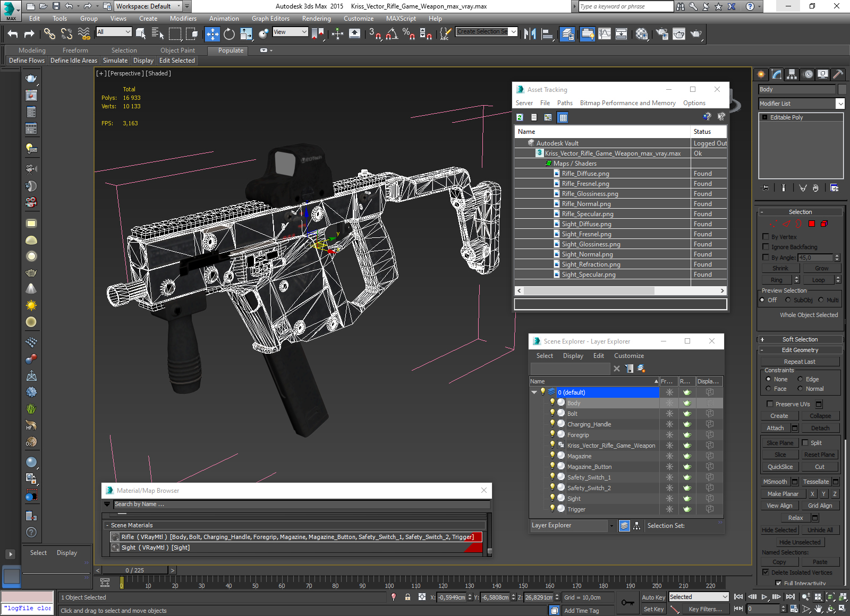Open the Mirror tool
This screenshot has height=616, width=850.
pyautogui.click(x=530, y=34)
